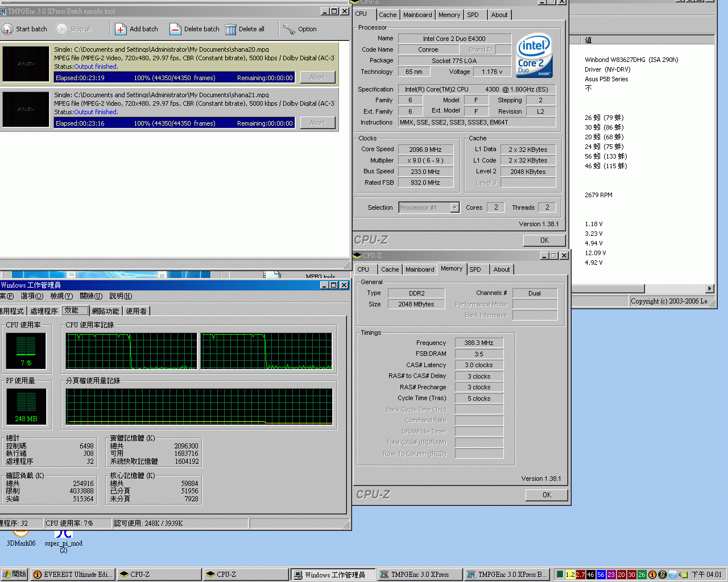
Task: Open the 檢視(V) menu in Task Manager
Action: coord(61,296)
